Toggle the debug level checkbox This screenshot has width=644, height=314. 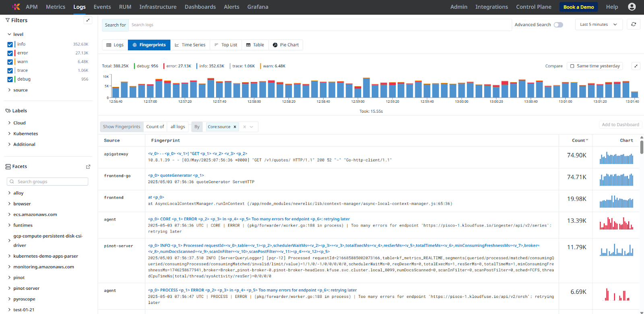tap(10, 79)
